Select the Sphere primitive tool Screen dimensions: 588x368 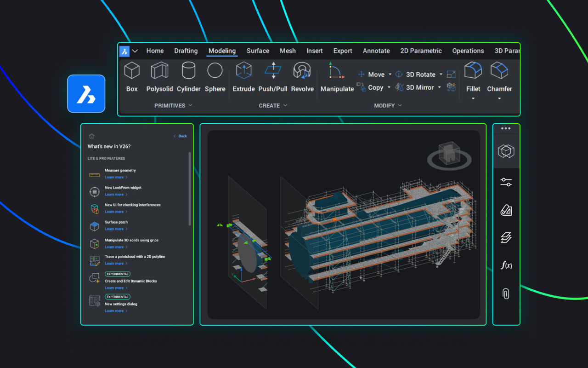point(215,77)
